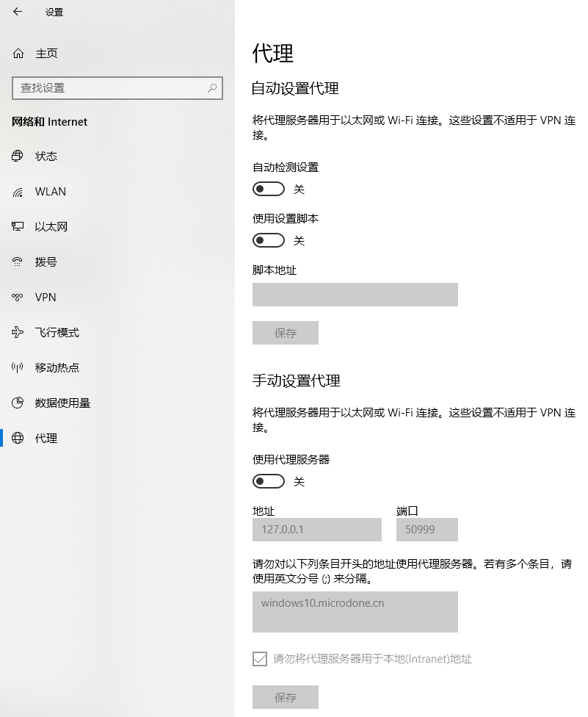Screen dimensions: 588x717
Task: Switch on the 使用代理服务器 toggle
Action: click(268, 481)
